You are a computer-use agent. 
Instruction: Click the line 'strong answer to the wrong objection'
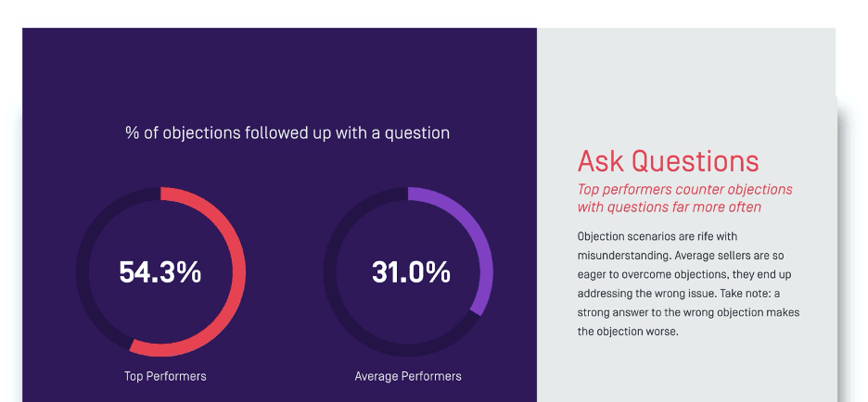[x=688, y=312]
